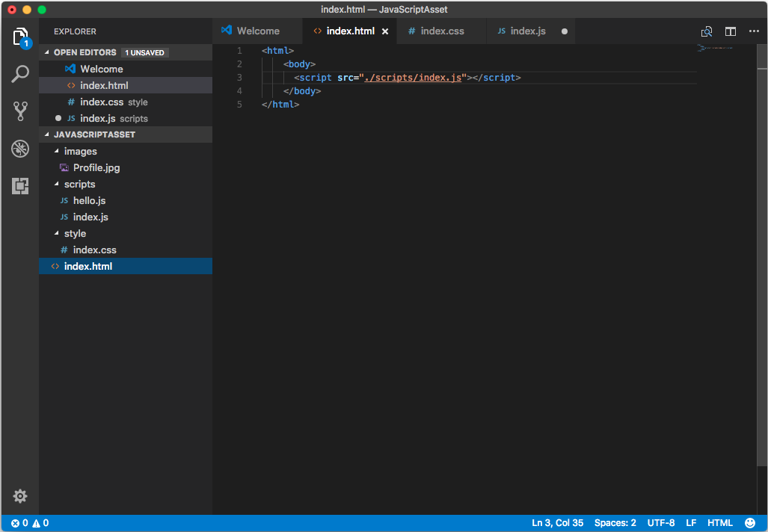The image size is (768, 532).
Task: Collapse the JAVASCRIPTASSET project section
Action: point(47,134)
